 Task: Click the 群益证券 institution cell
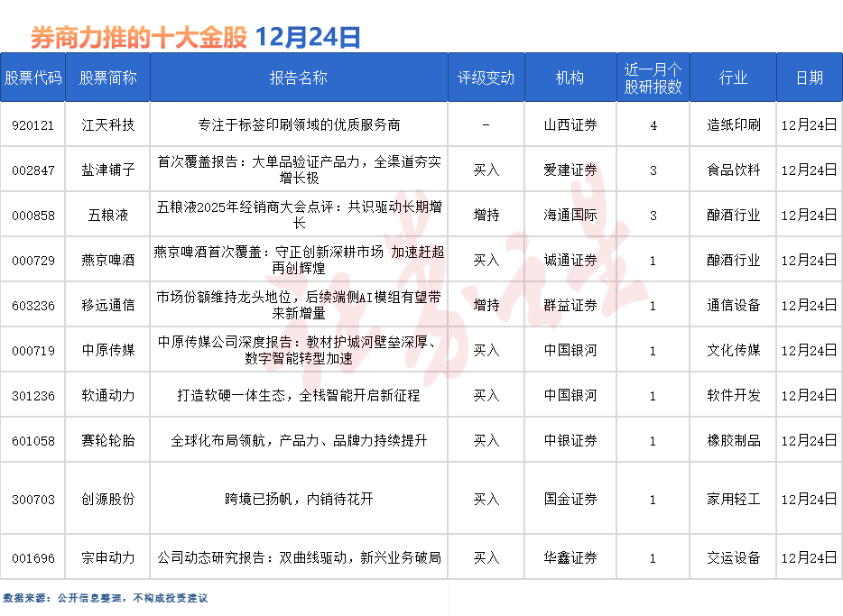tap(570, 305)
